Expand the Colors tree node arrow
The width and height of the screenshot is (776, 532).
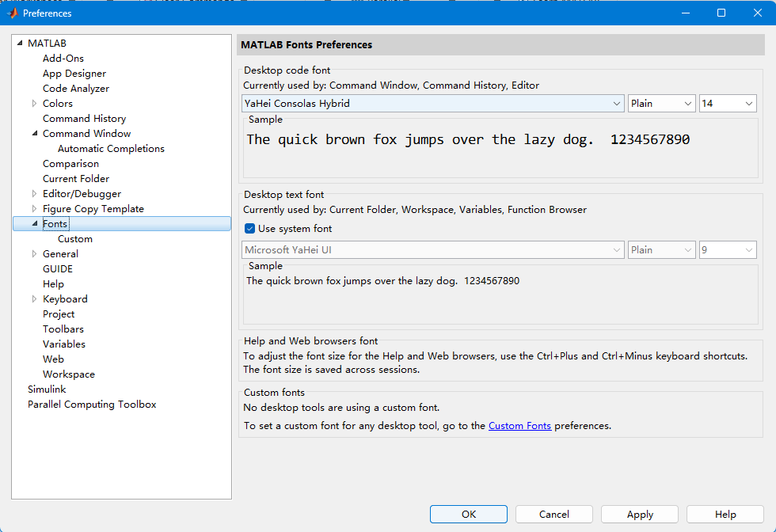click(x=34, y=104)
